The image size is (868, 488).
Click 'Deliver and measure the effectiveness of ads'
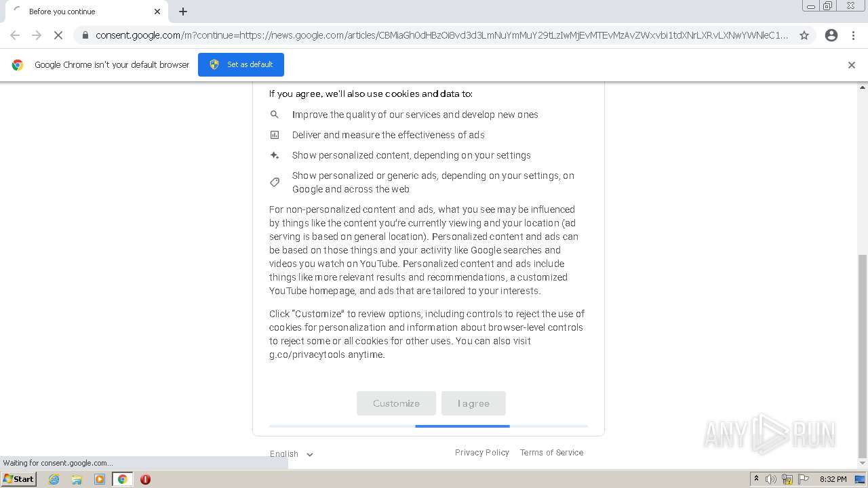click(x=389, y=135)
